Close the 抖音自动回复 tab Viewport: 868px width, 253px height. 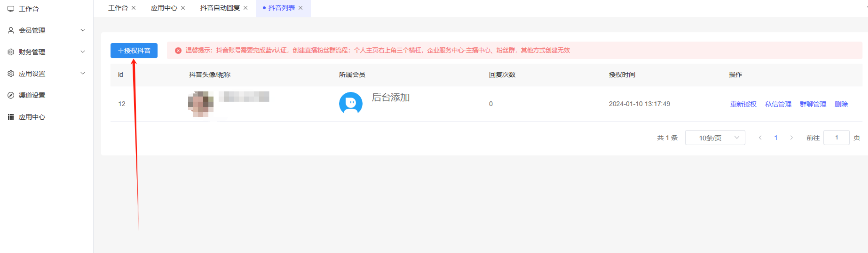246,8
